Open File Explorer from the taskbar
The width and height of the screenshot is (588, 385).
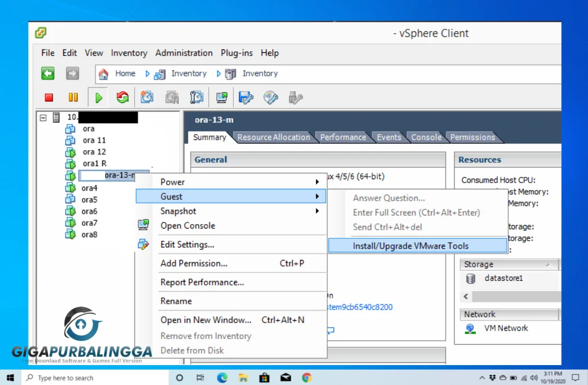(x=244, y=378)
